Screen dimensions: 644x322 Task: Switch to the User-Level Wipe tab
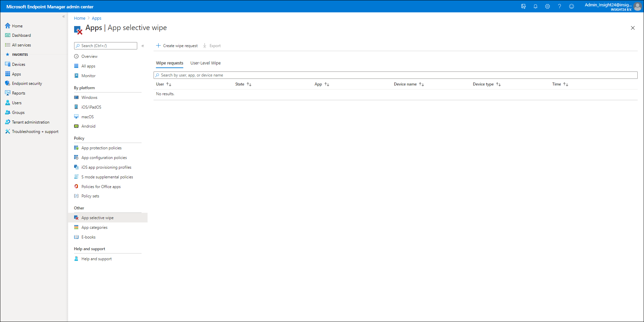click(205, 63)
